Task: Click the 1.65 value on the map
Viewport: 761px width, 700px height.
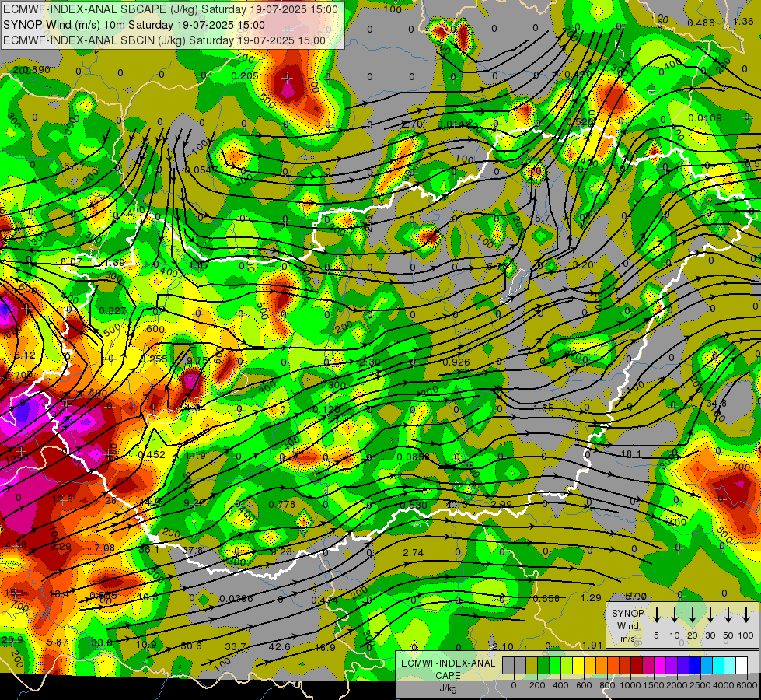Action: tap(543, 408)
